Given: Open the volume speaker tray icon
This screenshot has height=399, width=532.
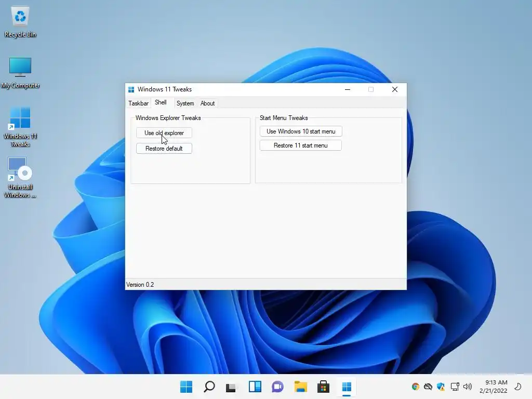Looking at the screenshot, I should click(x=468, y=387).
